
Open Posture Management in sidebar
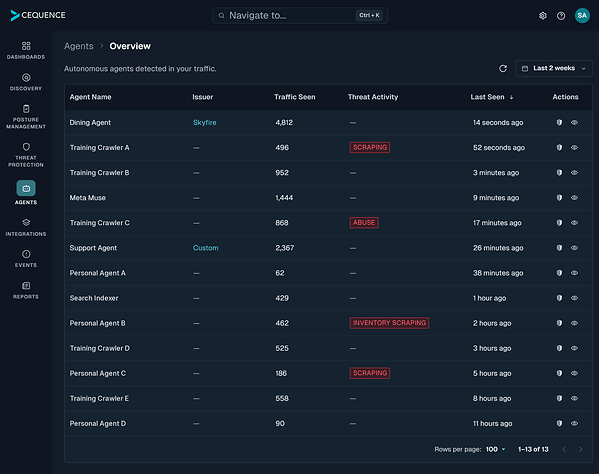[x=26, y=117]
